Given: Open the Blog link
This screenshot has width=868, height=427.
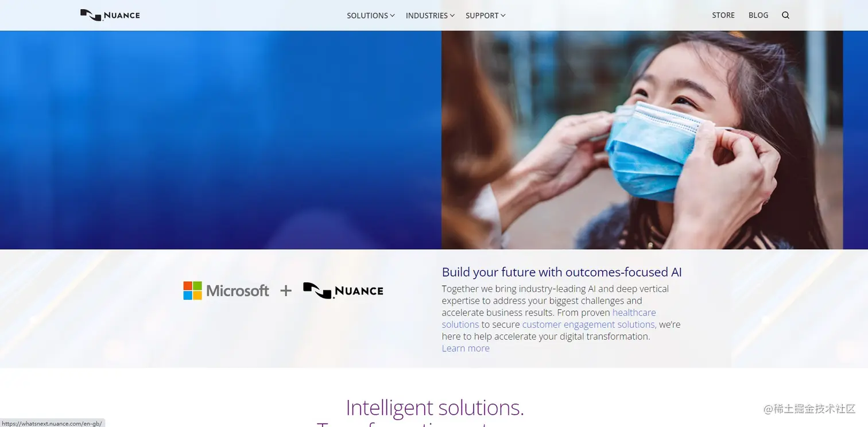Looking at the screenshot, I should (x=758, y=15).
